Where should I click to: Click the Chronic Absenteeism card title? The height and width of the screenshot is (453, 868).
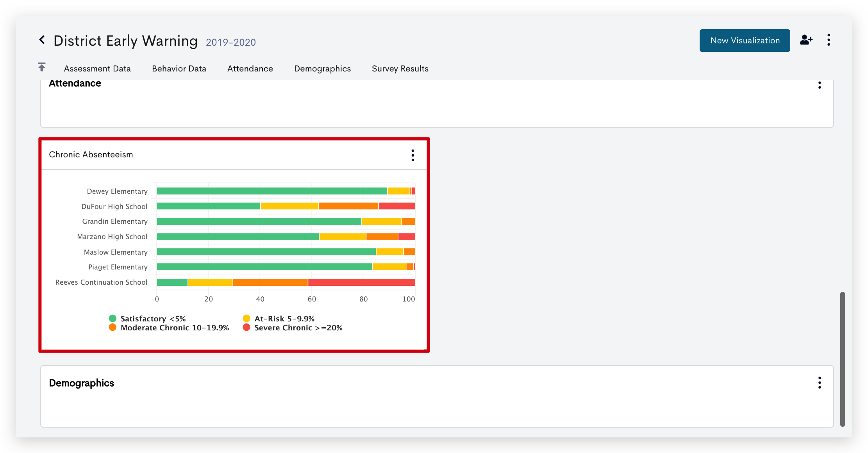click(x=91, y=155)
